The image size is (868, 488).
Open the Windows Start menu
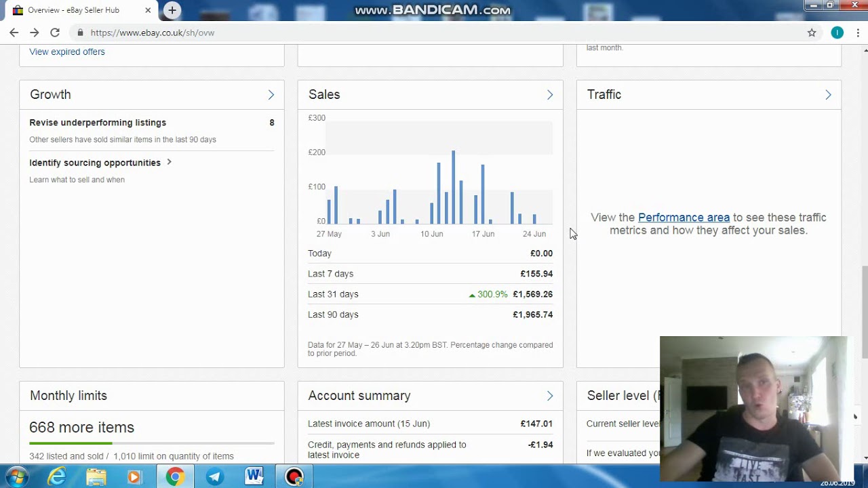click(16, 477)
